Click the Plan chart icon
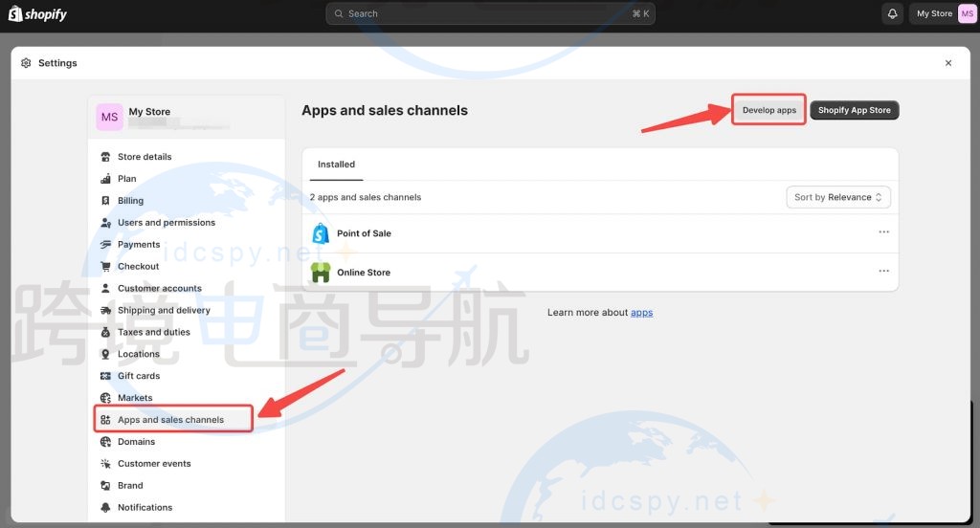The image size is (980, 528). click(x=105, y=179)
